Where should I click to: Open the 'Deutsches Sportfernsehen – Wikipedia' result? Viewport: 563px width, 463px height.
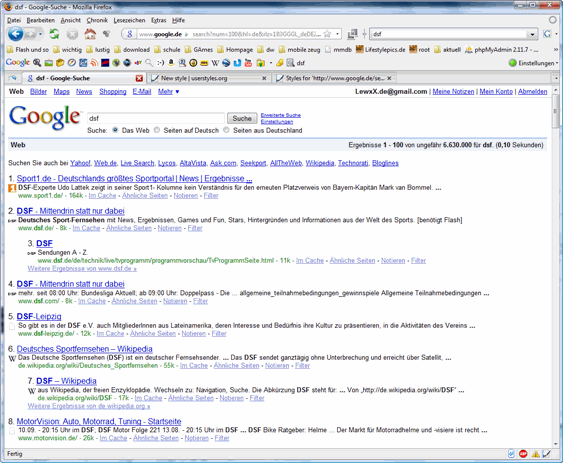coord(84,348)
